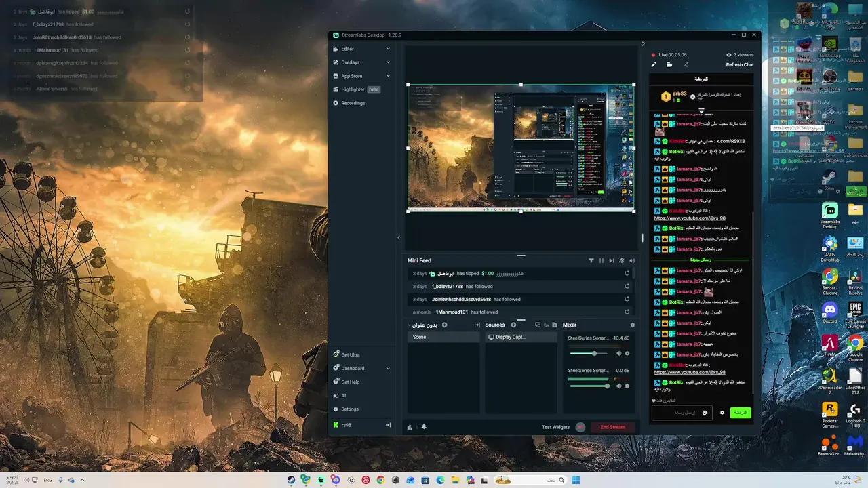Open Overlays in the sidebar
Screen dimensions: 868x488
(x=350, y=62)
